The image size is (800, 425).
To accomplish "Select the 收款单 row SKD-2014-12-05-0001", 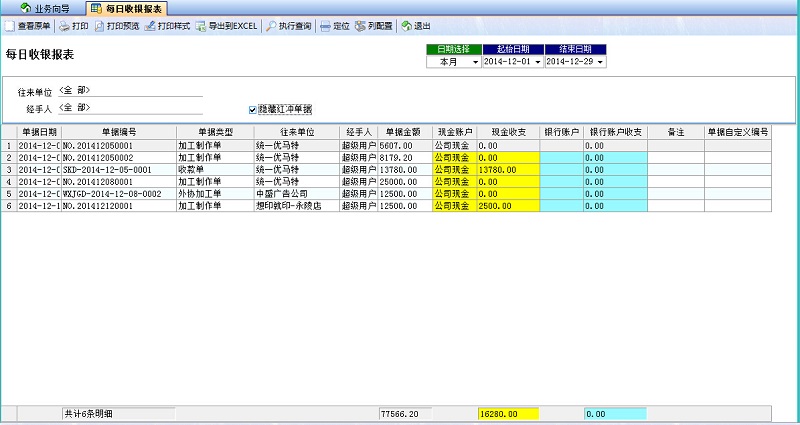I will tap(118, 170).
